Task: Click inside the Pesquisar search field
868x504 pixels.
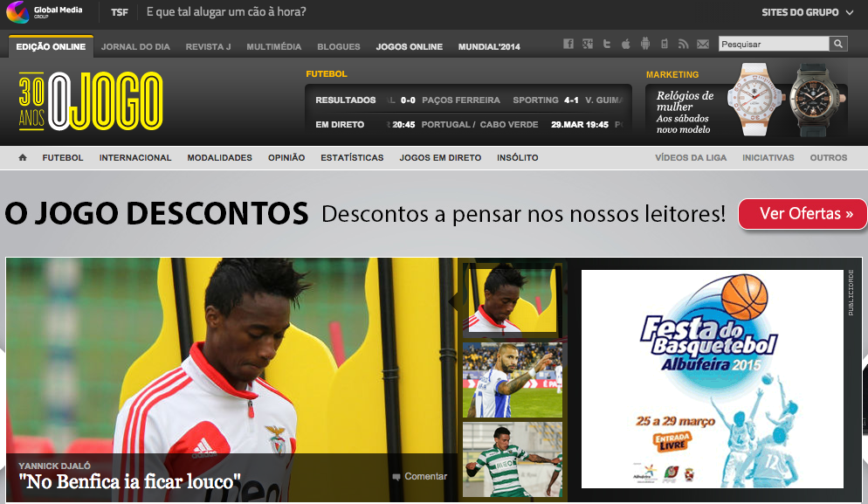Action: click(x=773, y=44)
